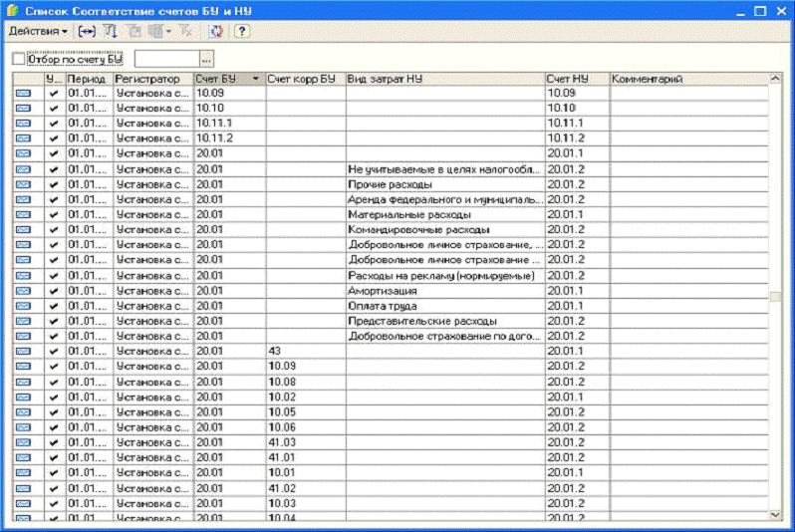The image size is (795, 532).
Task: Click the record icon in Оплата труда row
Action: pos(23,306)
